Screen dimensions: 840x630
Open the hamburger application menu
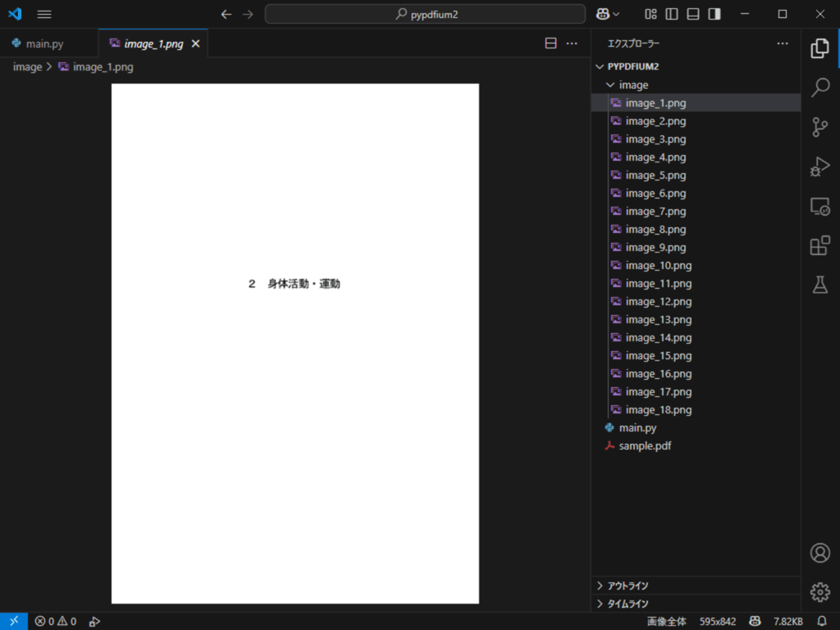[x=44, y=15]
